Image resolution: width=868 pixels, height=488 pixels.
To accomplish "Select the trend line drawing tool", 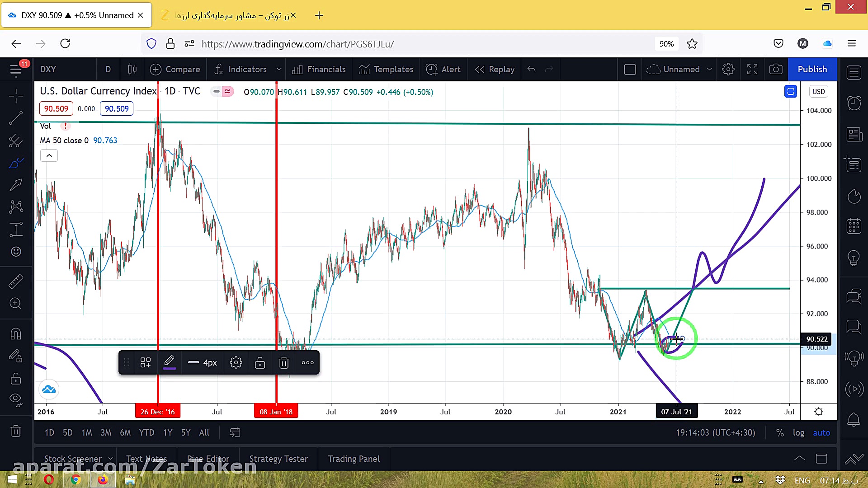I will pos(16,118).
